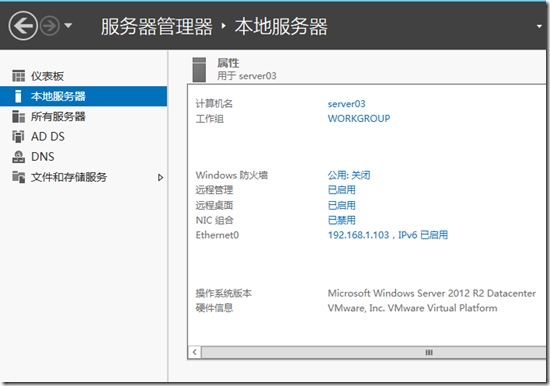Click the AD DS sidebar icon

click(19, 137)
